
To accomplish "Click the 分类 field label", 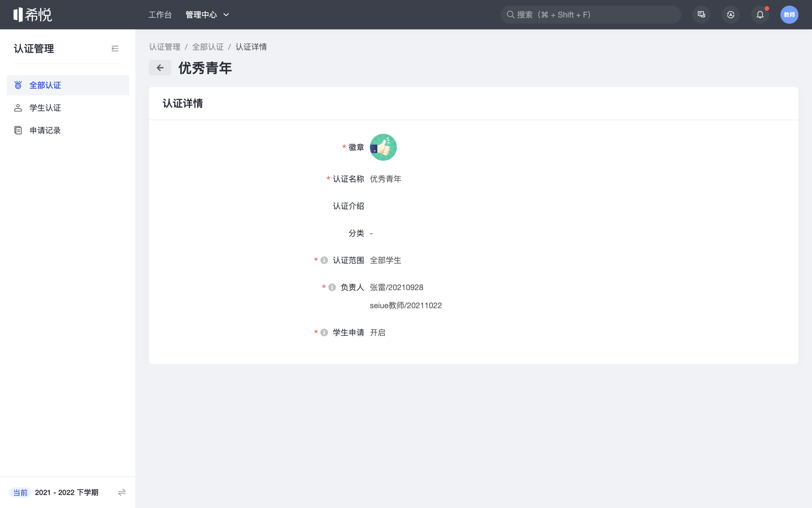I will point(356,233).
